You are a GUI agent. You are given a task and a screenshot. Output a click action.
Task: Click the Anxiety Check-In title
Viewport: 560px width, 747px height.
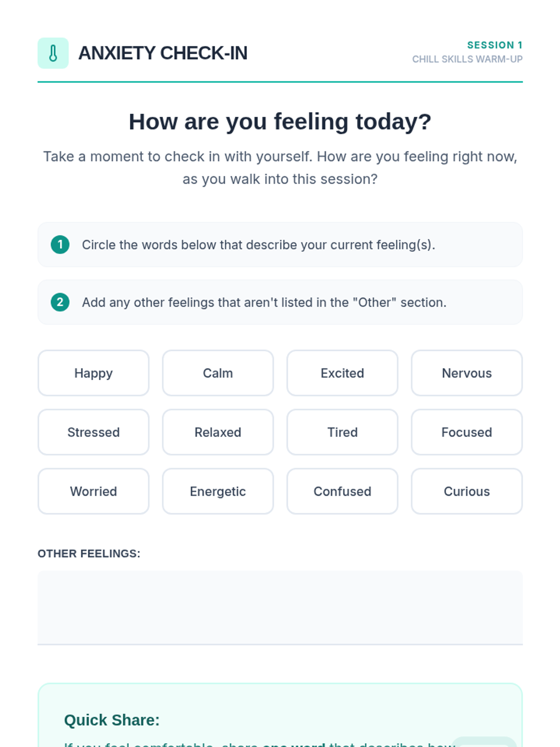tap(163, 53)
